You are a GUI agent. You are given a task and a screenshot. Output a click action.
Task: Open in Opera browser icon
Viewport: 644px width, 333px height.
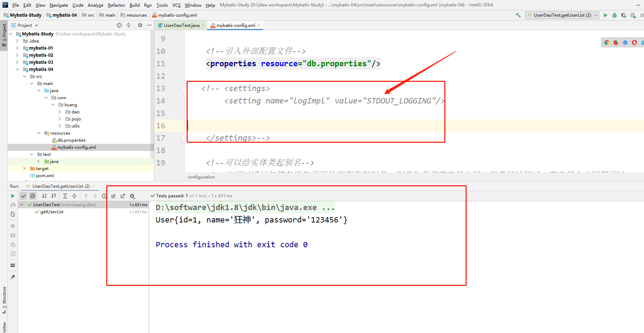pyautogui.click(x=634, y=43)
